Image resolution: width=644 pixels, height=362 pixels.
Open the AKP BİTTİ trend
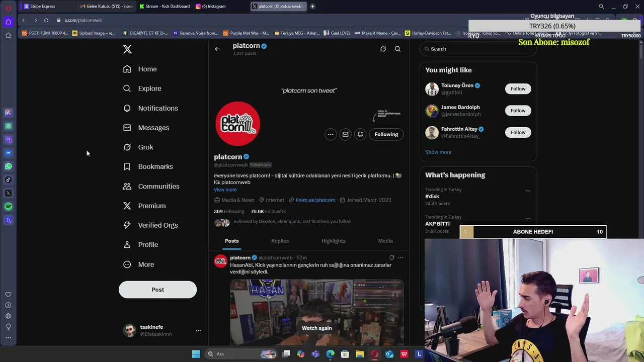(437, 224)
